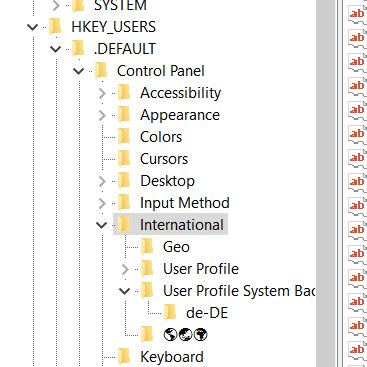Viewport: 367px width, 367px height.
Task: Collapse User Profile System Backup chevron
Action: pyautogui.click(x=124, y=291)
